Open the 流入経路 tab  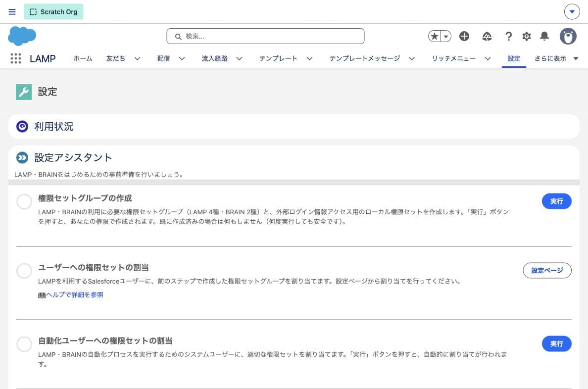pos(214,58)
